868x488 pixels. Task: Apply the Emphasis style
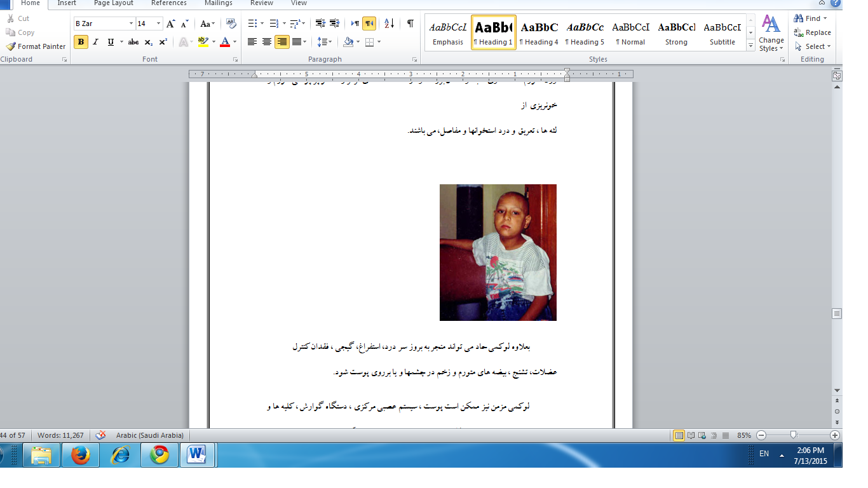tap(448, 33)
